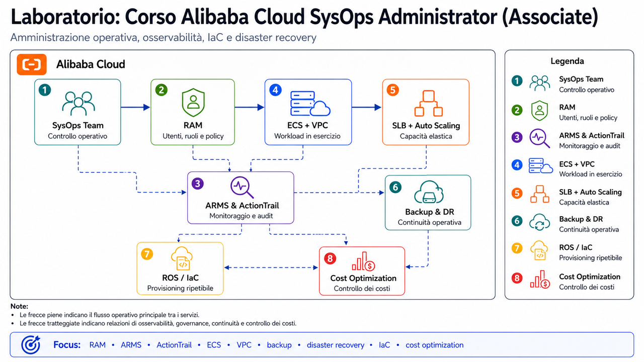Click 'Continuità operativa' under the Backup node

pyautogui.click(x=429, y=222)
